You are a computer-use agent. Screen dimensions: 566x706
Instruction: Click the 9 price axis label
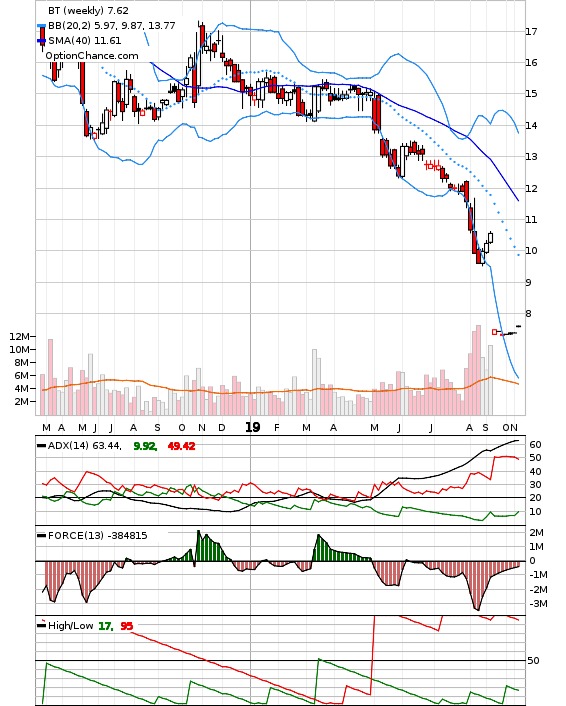pyautogui.click(x=529, y=282)
